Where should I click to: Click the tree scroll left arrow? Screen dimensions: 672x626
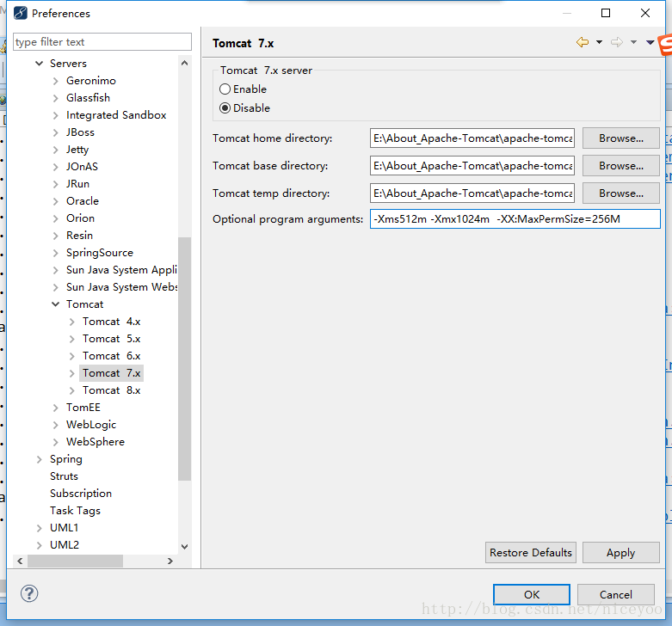pos(20,561)
